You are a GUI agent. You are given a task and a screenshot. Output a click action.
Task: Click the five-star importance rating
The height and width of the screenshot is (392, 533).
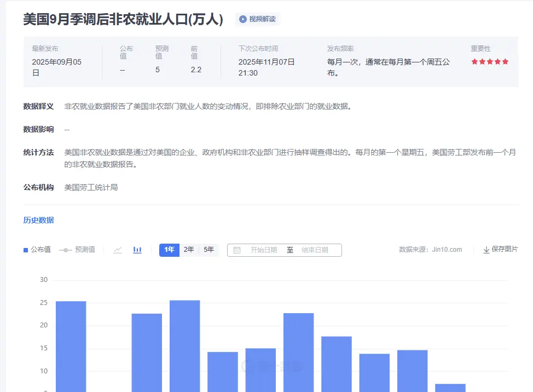(490, 62)
